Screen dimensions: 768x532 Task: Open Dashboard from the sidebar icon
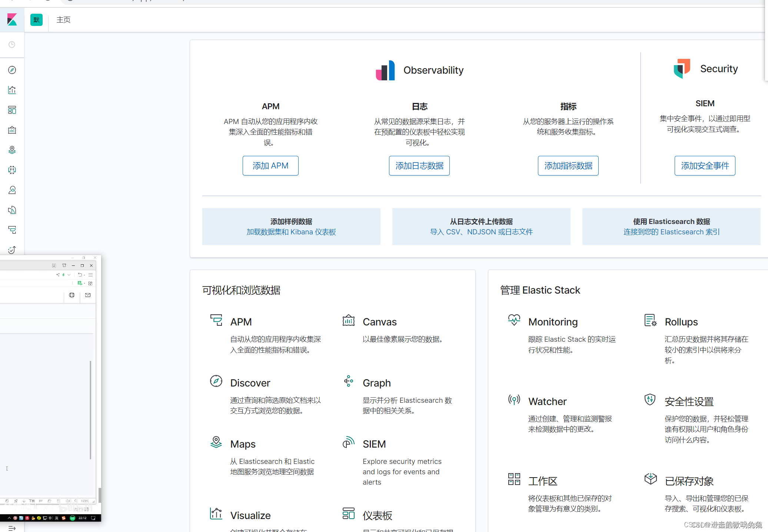coord(12,110)
